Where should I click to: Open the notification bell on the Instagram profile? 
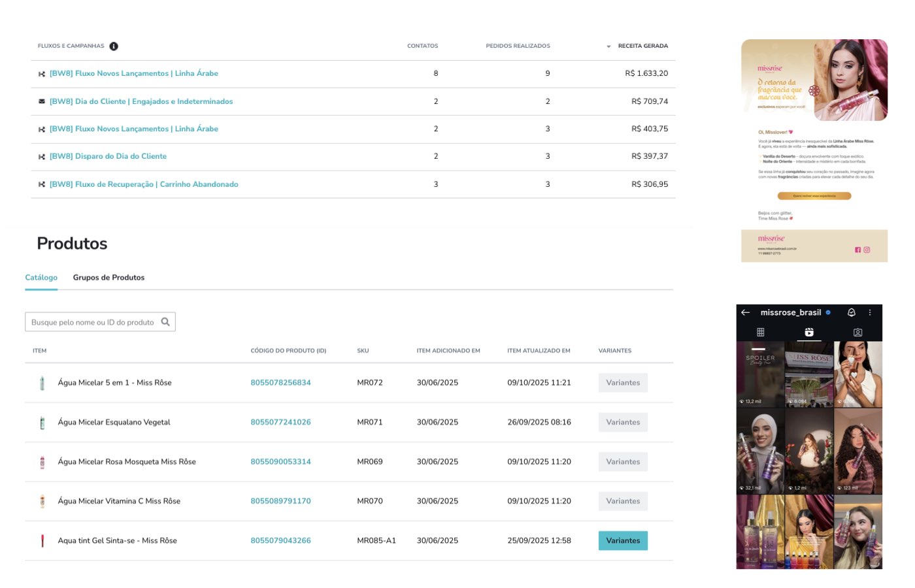(852, 312)
